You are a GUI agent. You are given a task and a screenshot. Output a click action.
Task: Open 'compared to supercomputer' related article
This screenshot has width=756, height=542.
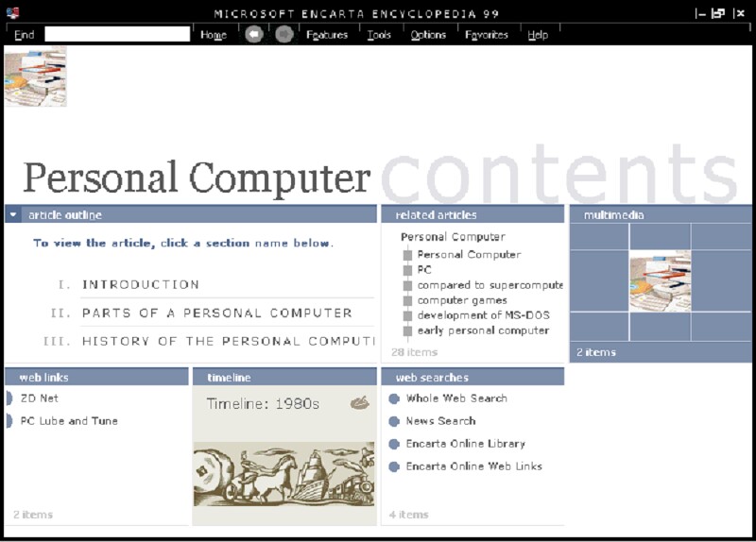[490, 285]
